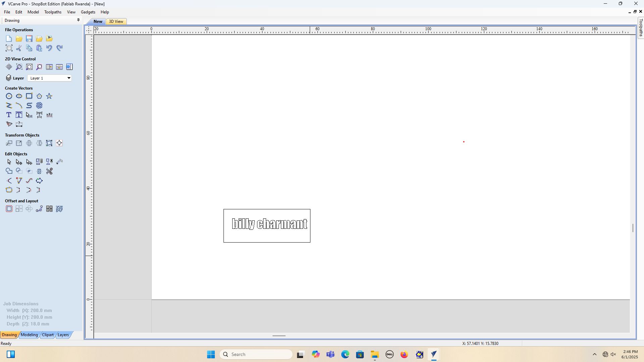Click the Fillet corner tool
The height and width of the screenshot is (362, 644).
[9, 180]
